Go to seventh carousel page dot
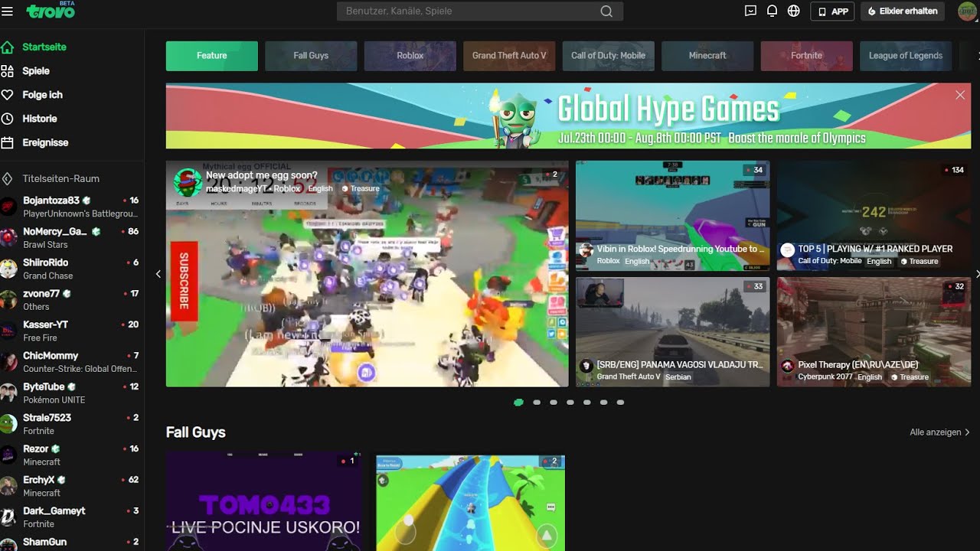The width and height of the screenshot is (980, 551). tap(620, 402)
